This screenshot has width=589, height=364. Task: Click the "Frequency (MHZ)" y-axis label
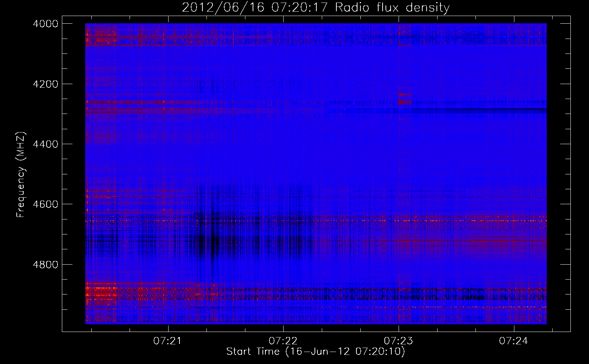[x=21, y=175]
